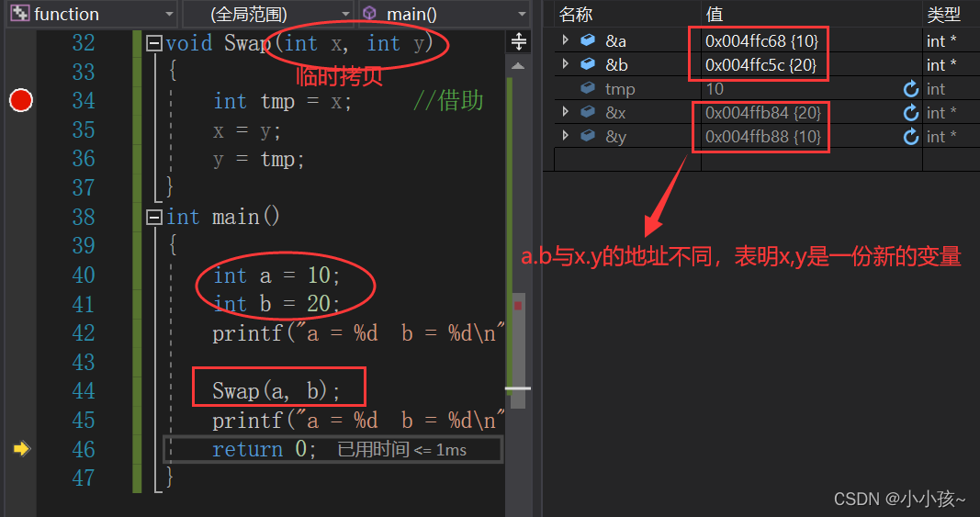Click int b = 20; on line 41
Image resolution: width=980 pixels, height=517 pixels.
pos(276,304)
